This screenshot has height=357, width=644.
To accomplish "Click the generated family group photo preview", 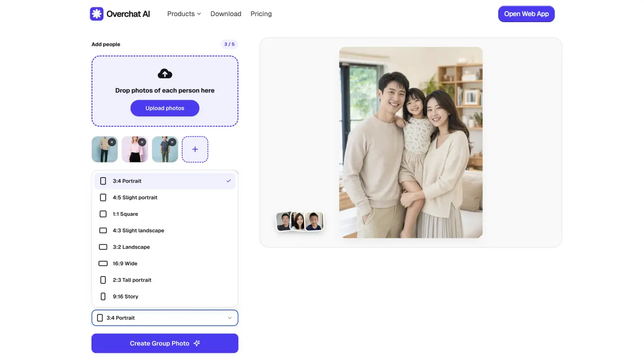I will coord(411,143).
